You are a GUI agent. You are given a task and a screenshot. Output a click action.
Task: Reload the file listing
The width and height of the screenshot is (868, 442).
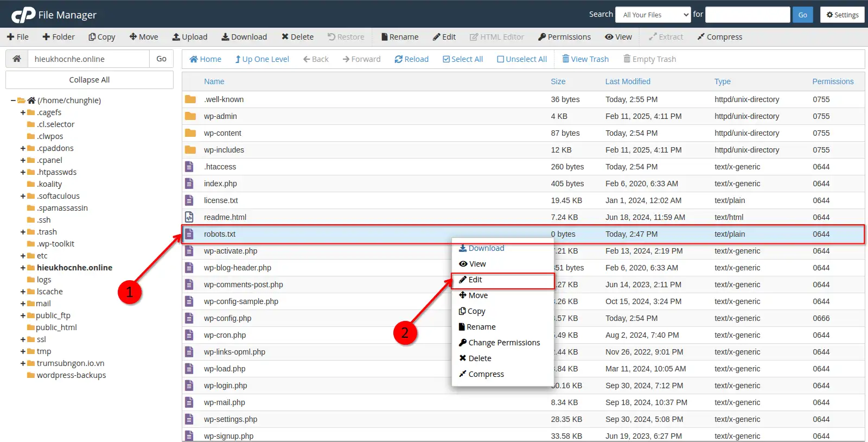click(412, 59)
